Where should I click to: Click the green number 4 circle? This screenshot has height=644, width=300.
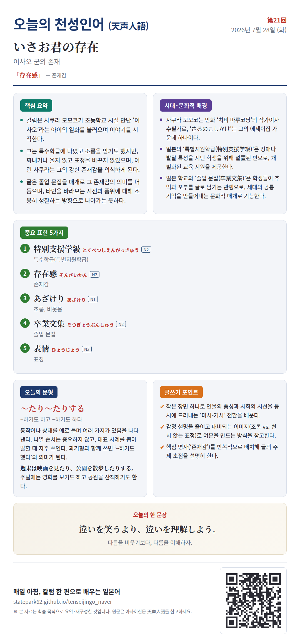[25, 323]
